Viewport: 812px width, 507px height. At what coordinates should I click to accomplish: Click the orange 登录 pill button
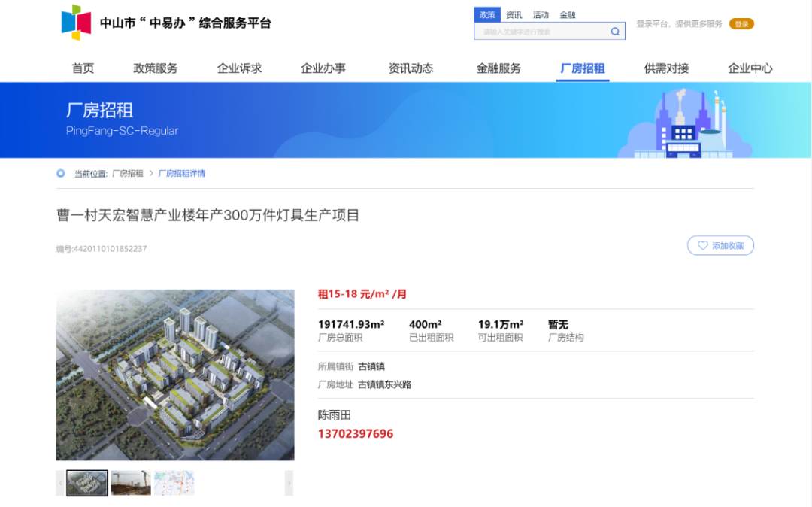(x=741, y=23)
